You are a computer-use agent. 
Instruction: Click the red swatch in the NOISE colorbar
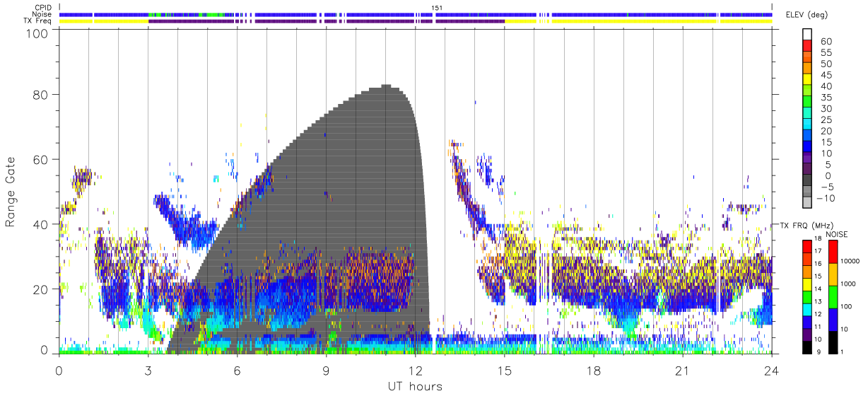[833, 251]
